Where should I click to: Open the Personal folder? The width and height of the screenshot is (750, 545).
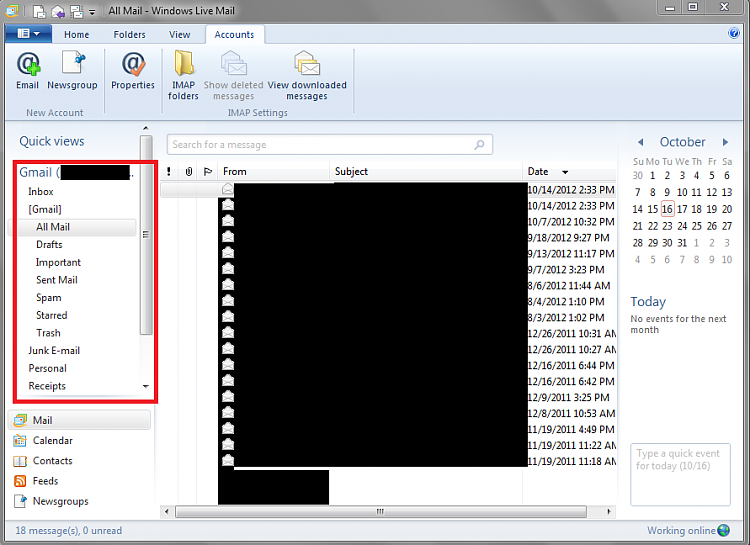[x=47, y=368]
